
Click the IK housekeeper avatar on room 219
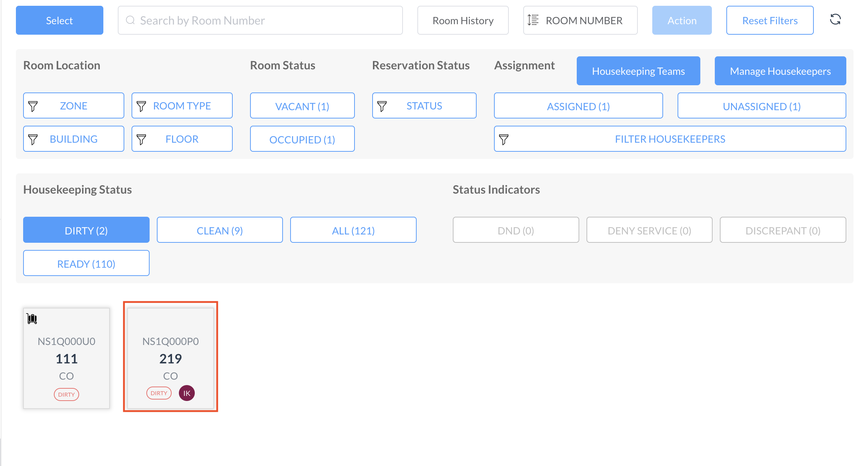[186, 393]
